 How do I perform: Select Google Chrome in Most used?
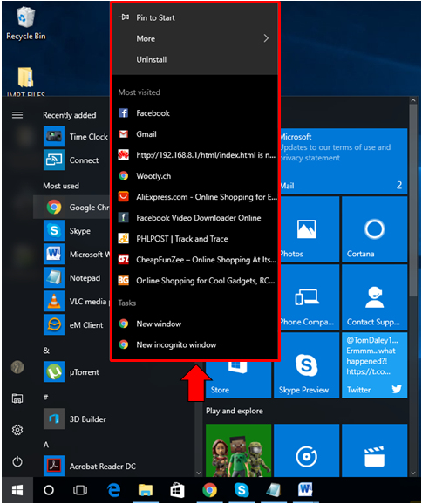tap(71, 207)
